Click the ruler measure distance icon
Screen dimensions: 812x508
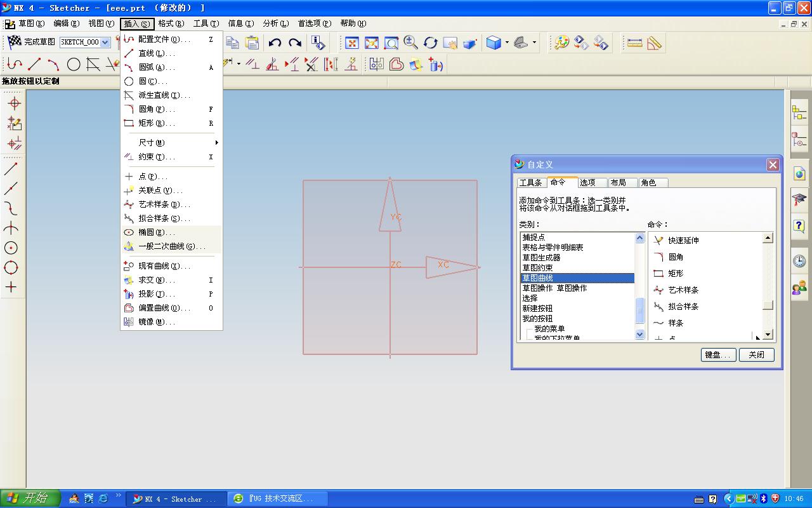click(634, 43)
